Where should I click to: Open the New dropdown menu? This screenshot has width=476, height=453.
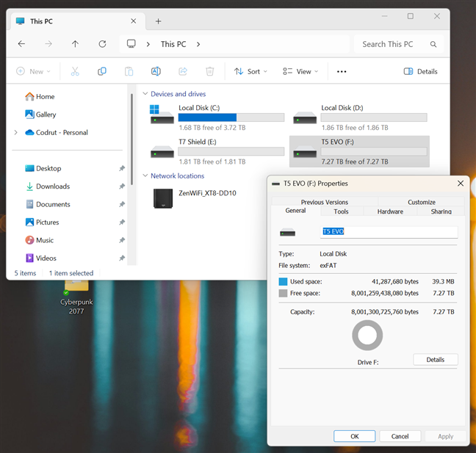(33, 72)
